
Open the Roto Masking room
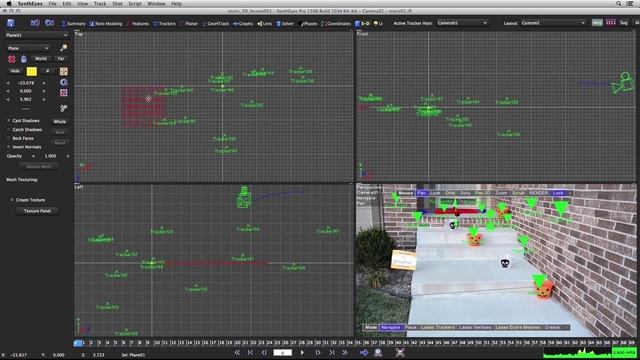pyautogui.click(x=106, y=24)
